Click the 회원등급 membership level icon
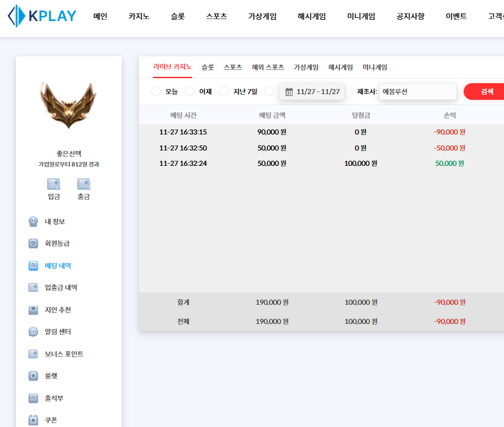 33,243
